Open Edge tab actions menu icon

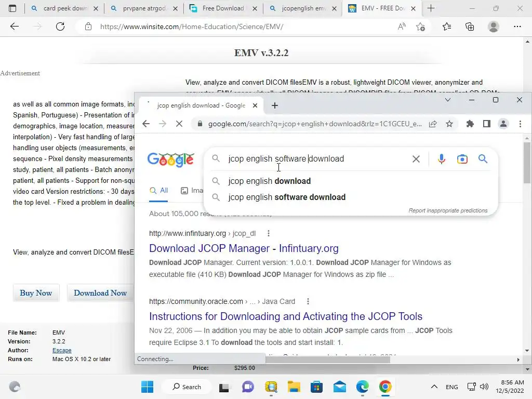click(x=12, y=8)
